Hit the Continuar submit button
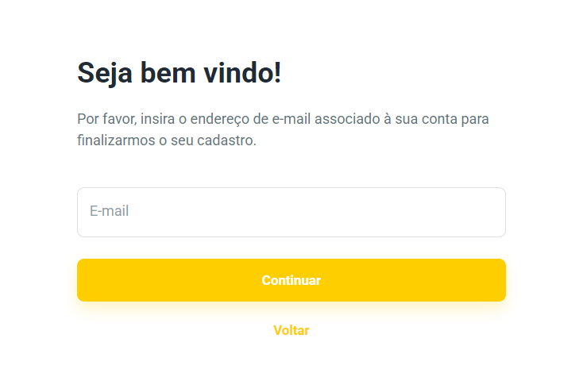The width and height of the screenshot is (583, 392). (291, 280)
